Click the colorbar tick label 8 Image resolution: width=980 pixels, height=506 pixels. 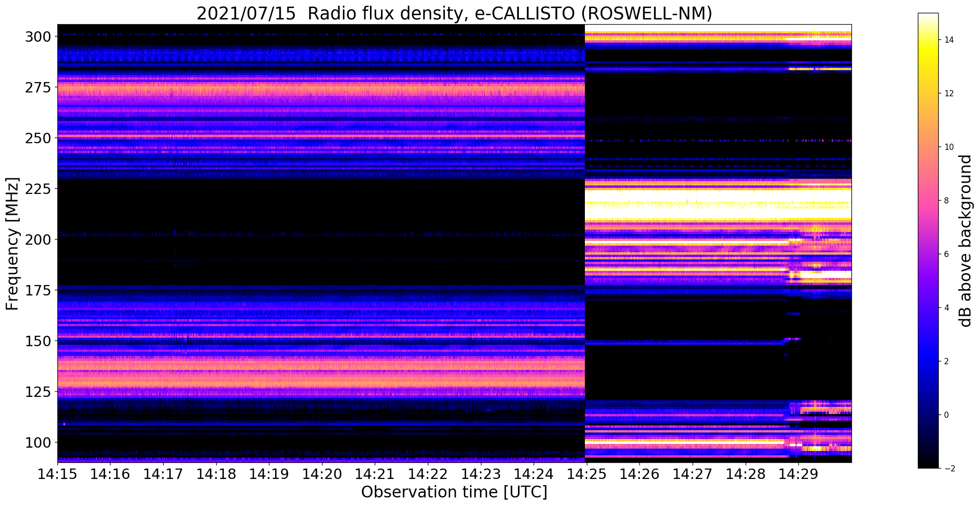point(947,201)
